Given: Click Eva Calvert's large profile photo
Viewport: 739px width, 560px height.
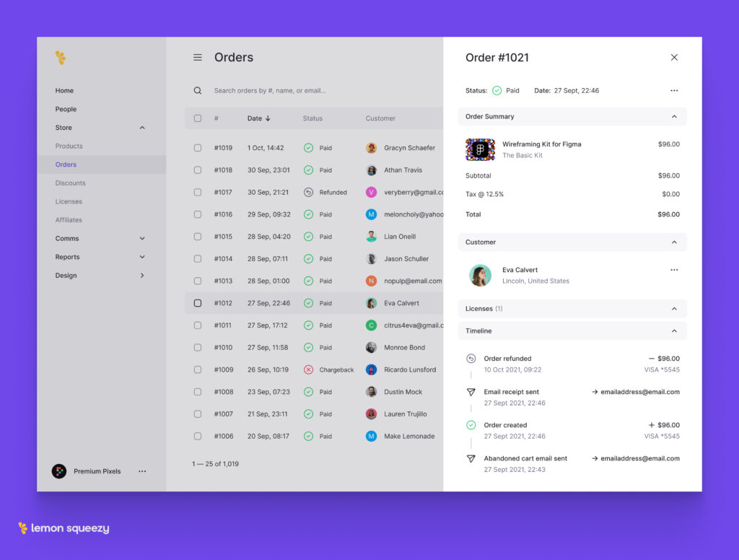Looking at the screenshot, I should click(x=480, y=275).
